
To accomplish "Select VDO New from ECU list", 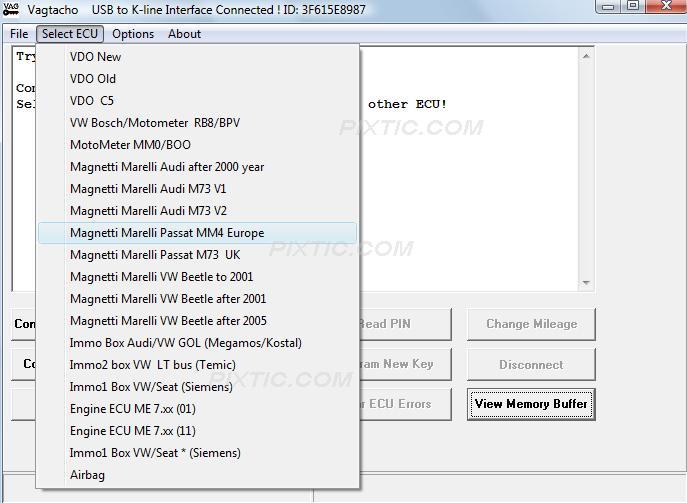I will [x=96, y=57].
